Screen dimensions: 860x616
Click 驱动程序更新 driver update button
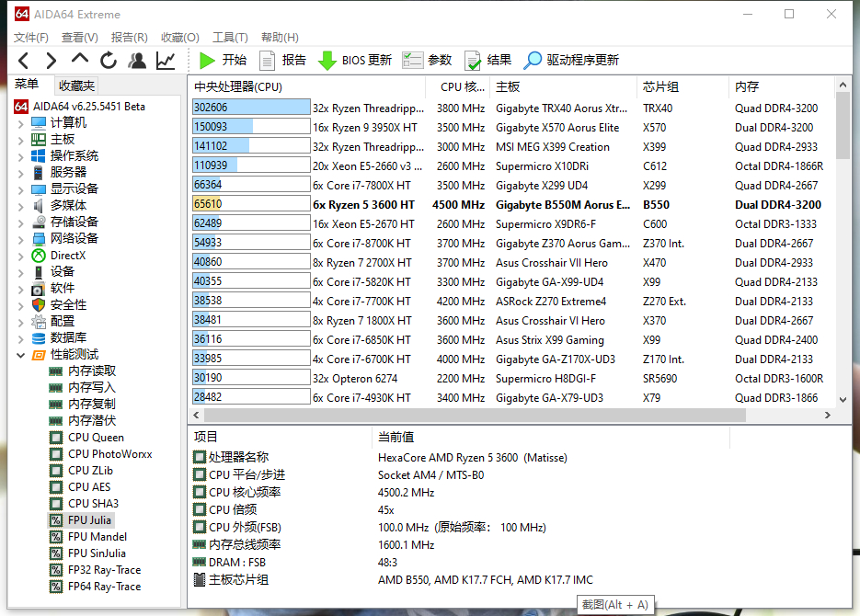pos(571,61)
